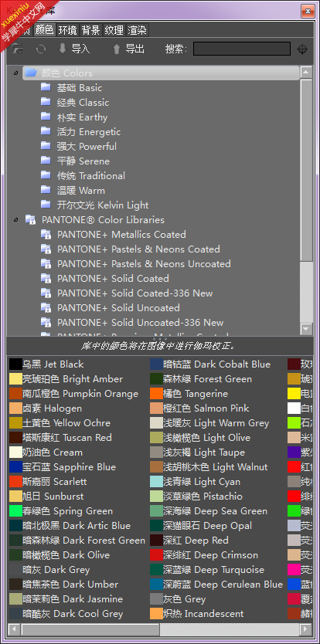Pick the Scarlett color swatch
Image resolution: width=320 pixels, height=644 pixels.
click(x=15, y=481)
